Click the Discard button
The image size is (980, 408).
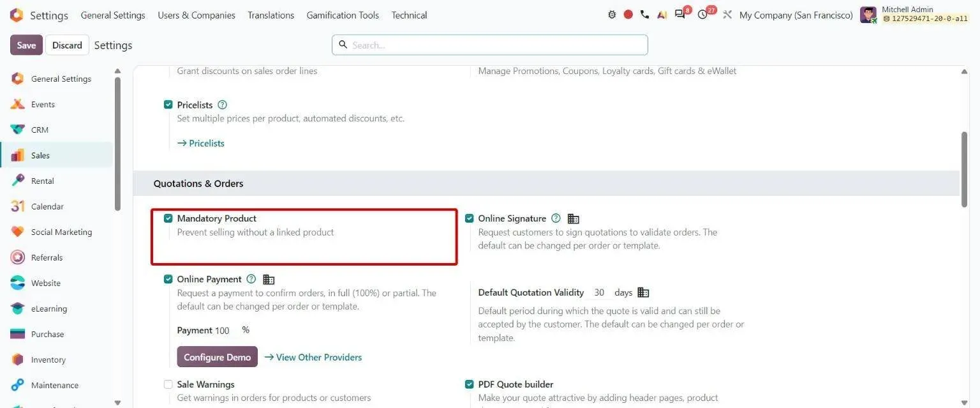[x=67, y=45]
